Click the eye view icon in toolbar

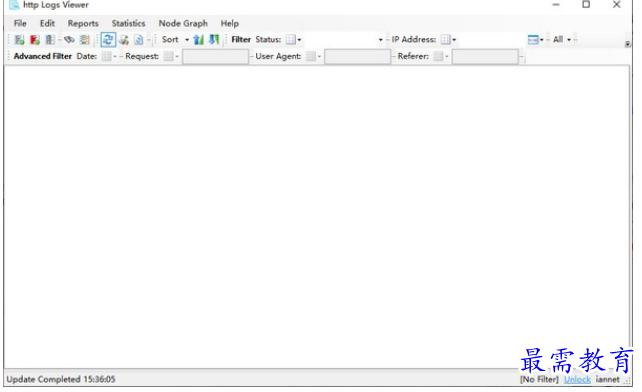click(69, 40)
